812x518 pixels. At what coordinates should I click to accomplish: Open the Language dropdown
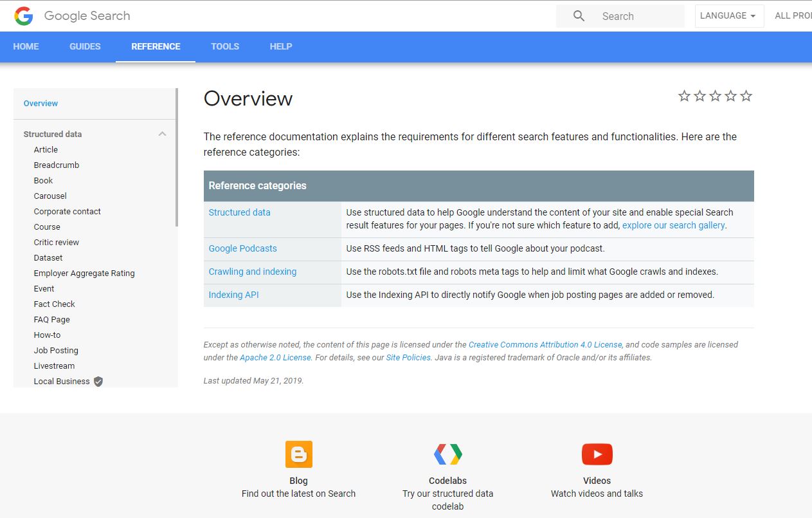coord(728,16)
